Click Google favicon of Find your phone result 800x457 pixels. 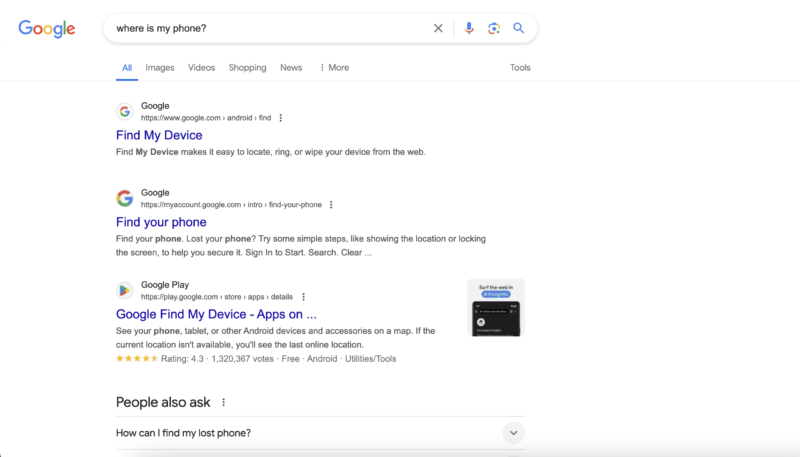[124, 198]
